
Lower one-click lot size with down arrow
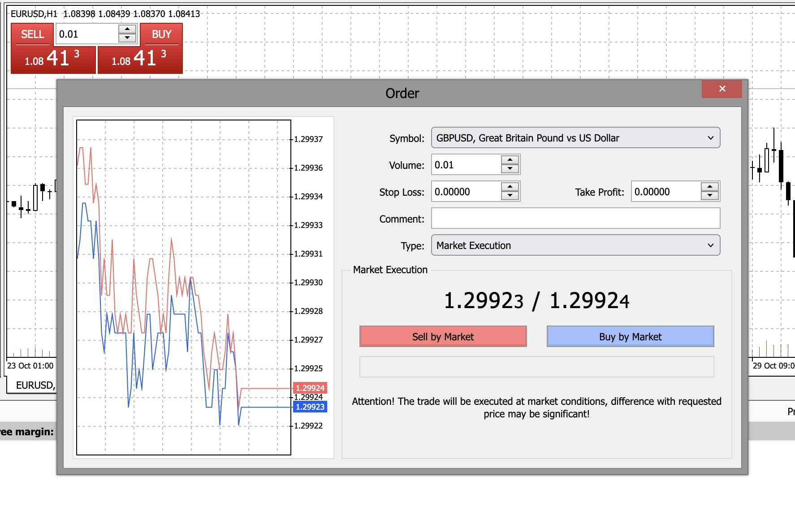(x=127, y=38)
